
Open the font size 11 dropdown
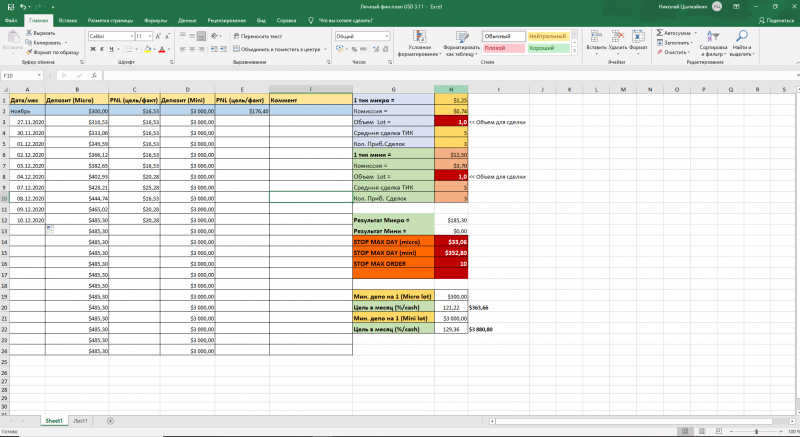tap(150, 36)
